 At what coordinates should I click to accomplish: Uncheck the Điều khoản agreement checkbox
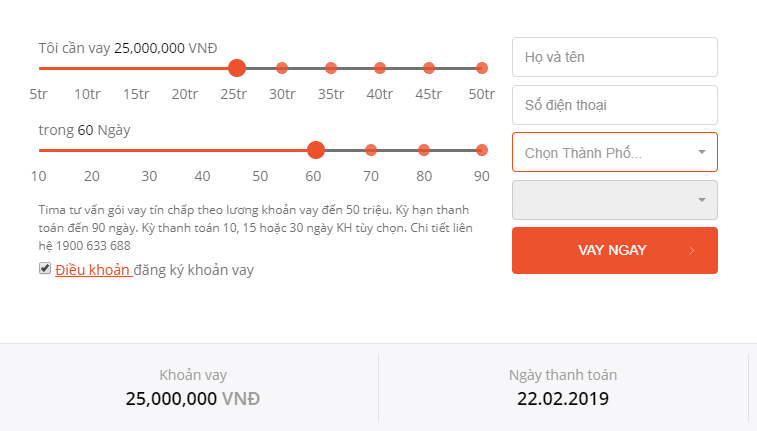point(45,268)
